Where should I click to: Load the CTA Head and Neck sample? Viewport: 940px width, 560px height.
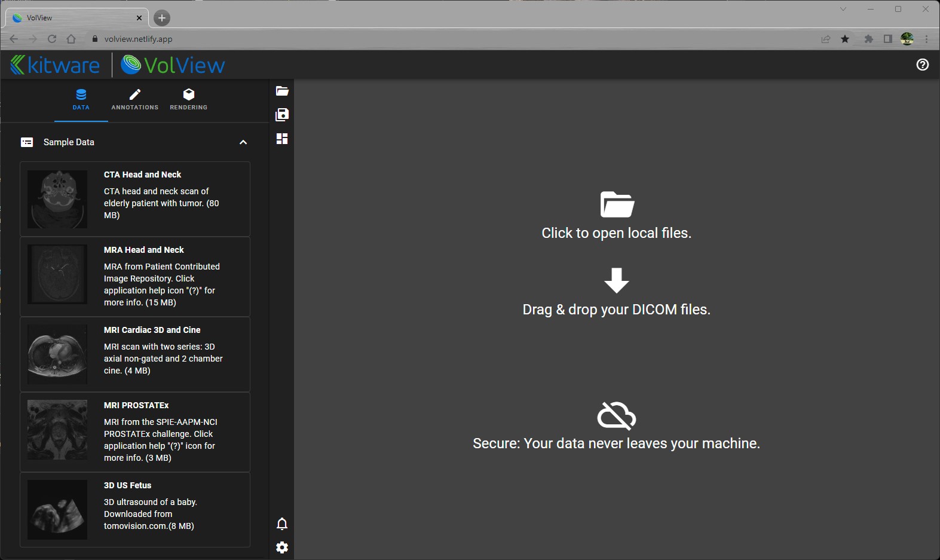(135, 199)
